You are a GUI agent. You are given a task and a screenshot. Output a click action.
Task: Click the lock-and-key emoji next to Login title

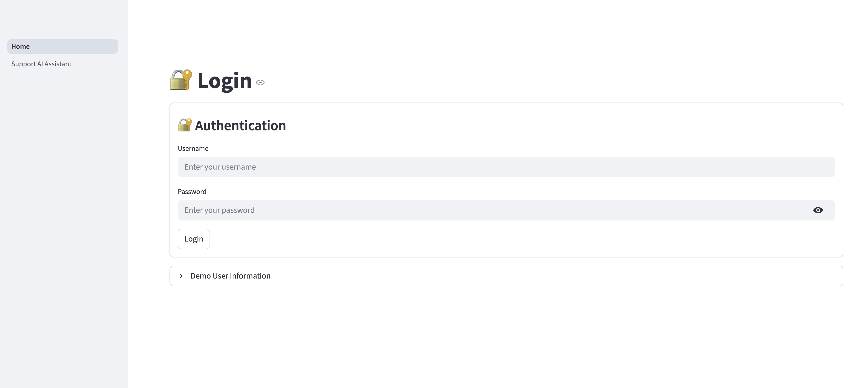click(x=181, y=80)
